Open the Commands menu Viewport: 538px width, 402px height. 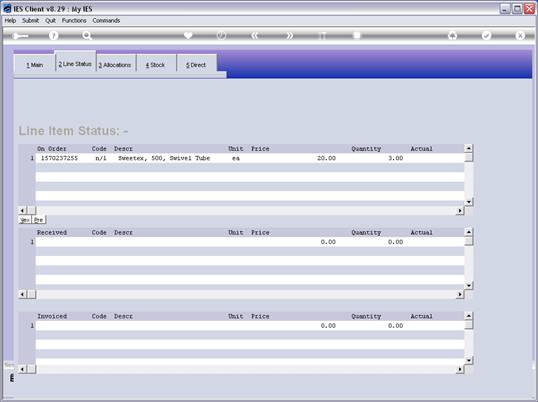106,21
